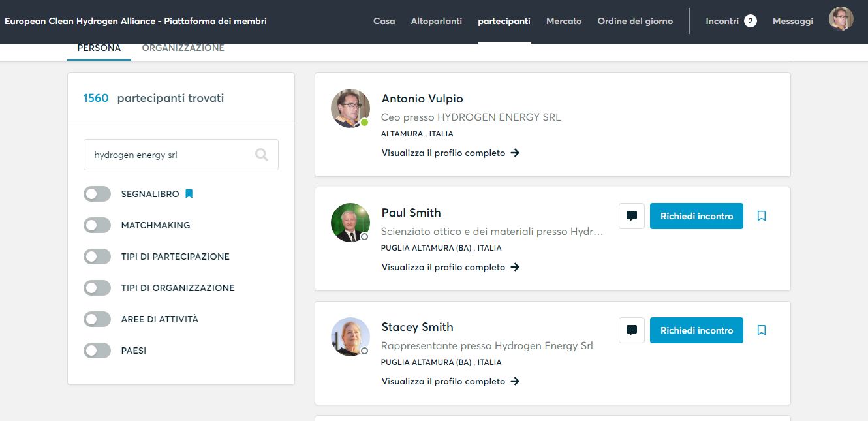Click the search field containing hydrogen energy srl

click(181, 155)
